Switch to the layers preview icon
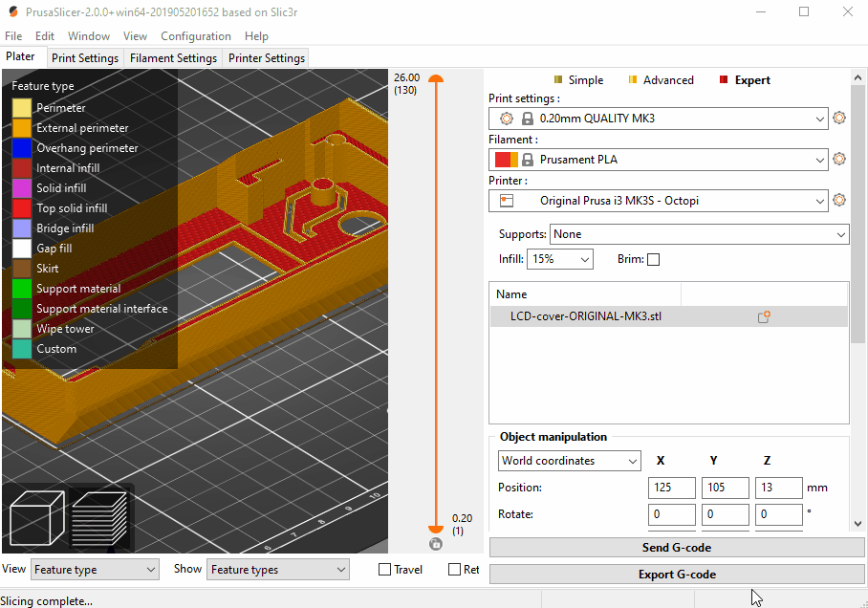 pyautogui.click(x=100, y=517)
